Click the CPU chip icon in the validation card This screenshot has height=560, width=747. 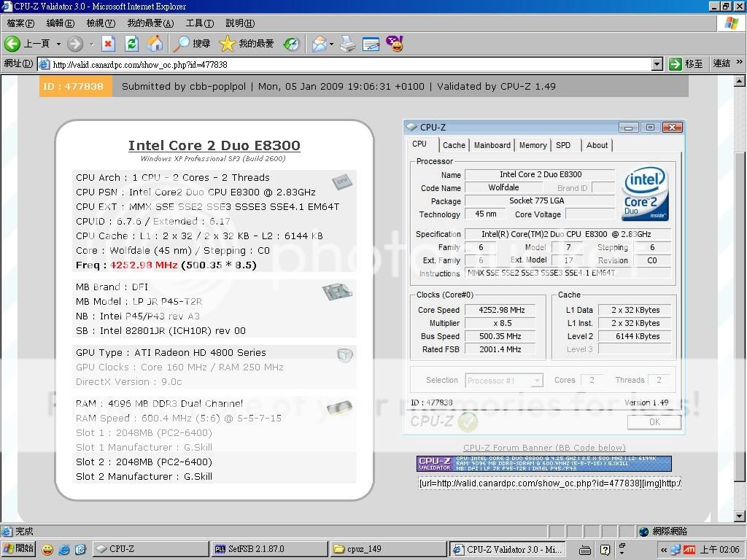342,182
